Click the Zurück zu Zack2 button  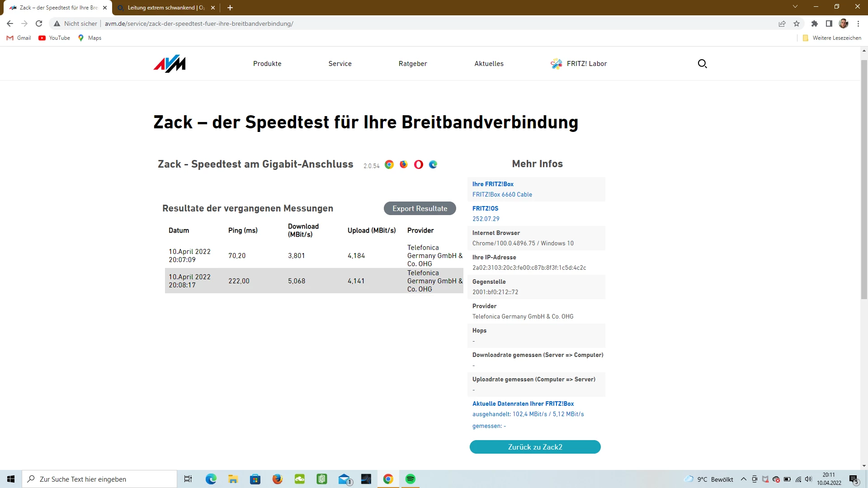tap(535, 447)
